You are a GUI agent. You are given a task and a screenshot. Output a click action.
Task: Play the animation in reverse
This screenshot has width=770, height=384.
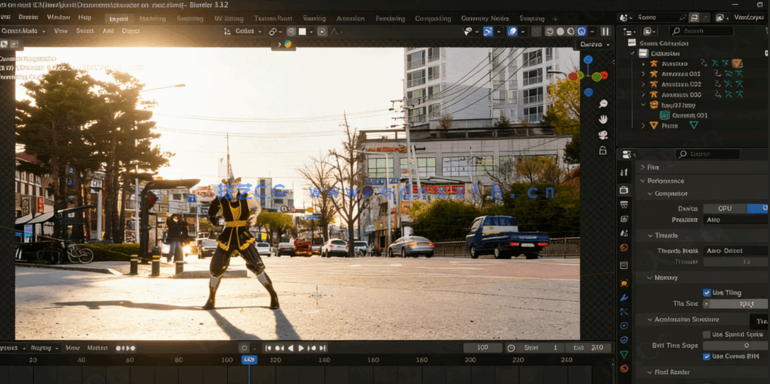pyautogui.click(x=290, y=348)
